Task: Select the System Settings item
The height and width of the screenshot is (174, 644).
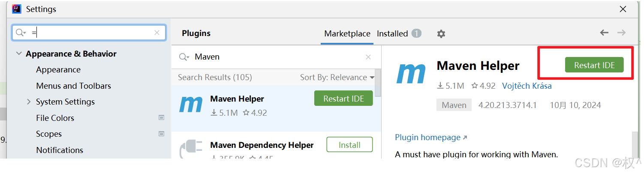Action: pyautogui.click(x=65, y=102)
